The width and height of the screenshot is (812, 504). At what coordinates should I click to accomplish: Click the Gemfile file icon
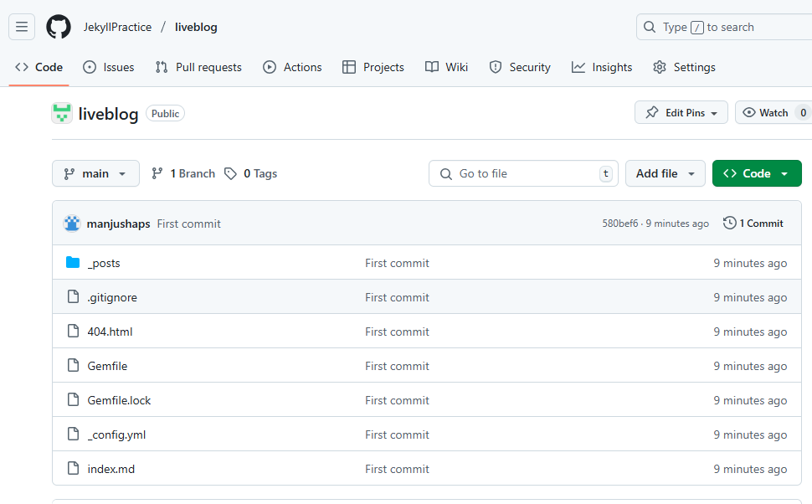[x=74, y=365]
